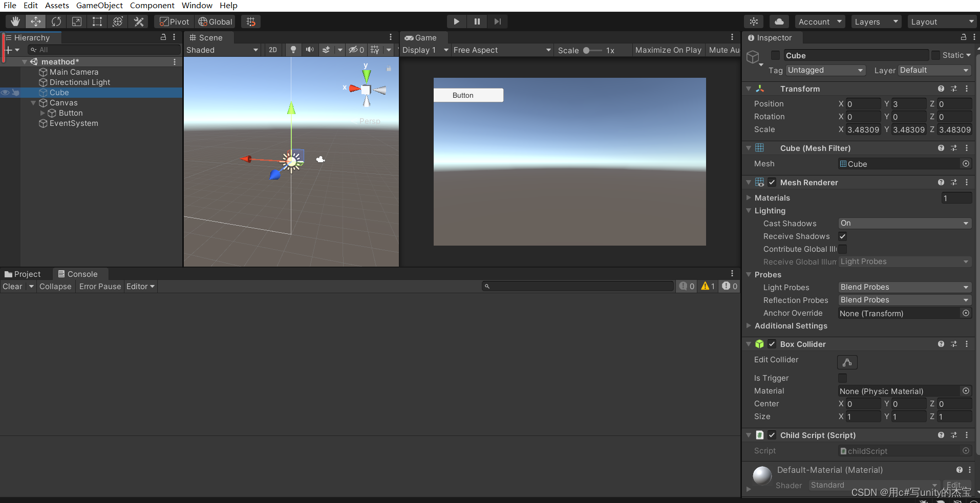Select the Hand tool
The width and height of the screenshot is (980, 503).
[x=15, y=21]
